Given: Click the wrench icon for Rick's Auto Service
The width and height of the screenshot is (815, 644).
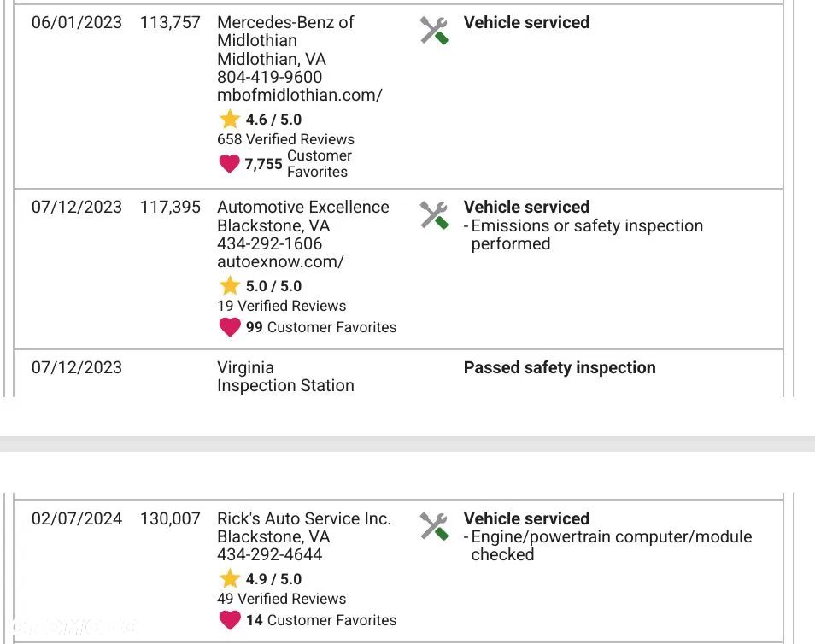Looking at the screenshot, I should (434, 527).
